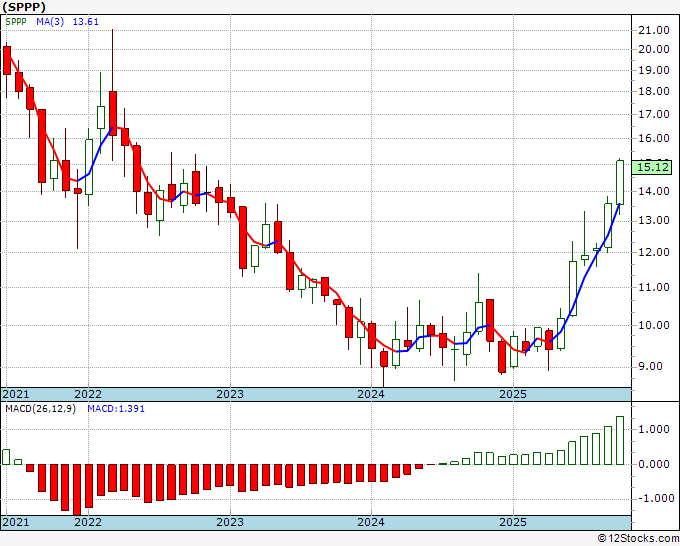This screenshot has height=546, width=680.
Task: Click the MA(3) legend label
Action: click(x=50, y=22)
